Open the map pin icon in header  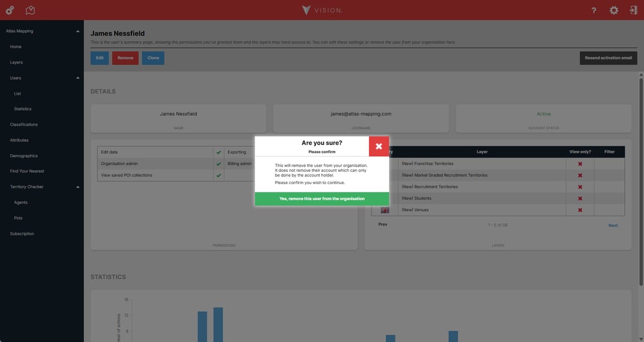30,10
